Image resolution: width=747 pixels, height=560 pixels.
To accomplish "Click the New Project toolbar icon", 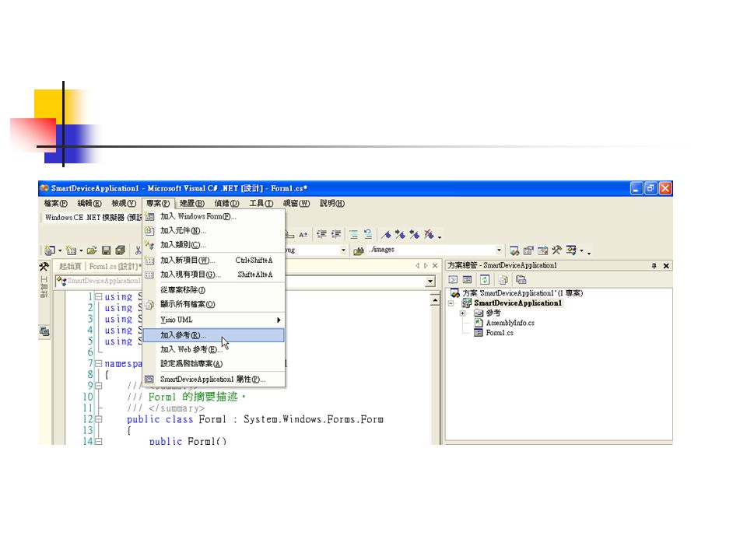I will pos(50,250).
